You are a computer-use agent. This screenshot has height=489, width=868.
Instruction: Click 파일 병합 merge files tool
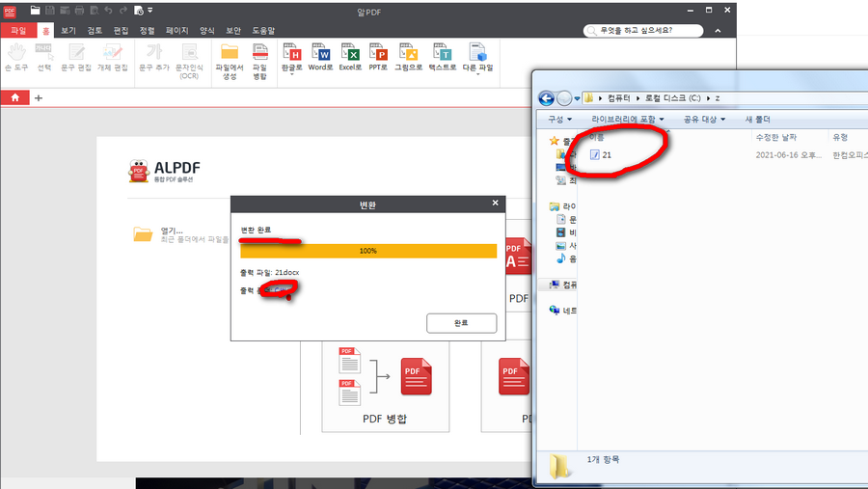[259, 61]
